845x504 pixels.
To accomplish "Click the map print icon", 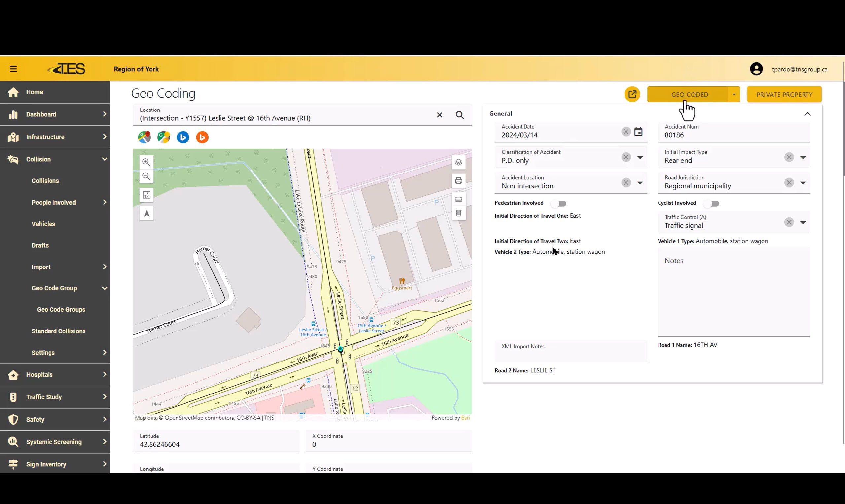I will coord(458,181).
